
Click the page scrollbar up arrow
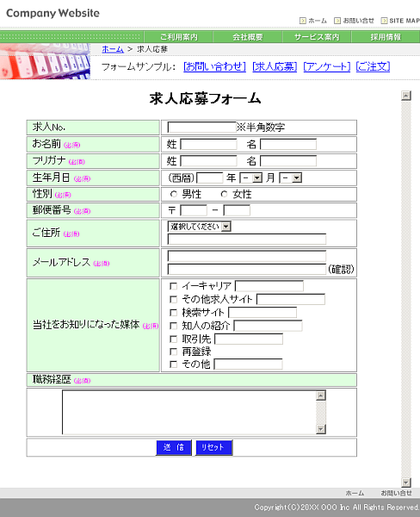click(406, 96)
